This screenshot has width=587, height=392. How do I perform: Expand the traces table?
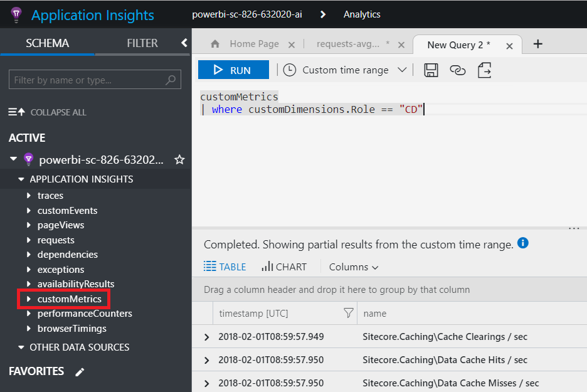tap(29, 196)
